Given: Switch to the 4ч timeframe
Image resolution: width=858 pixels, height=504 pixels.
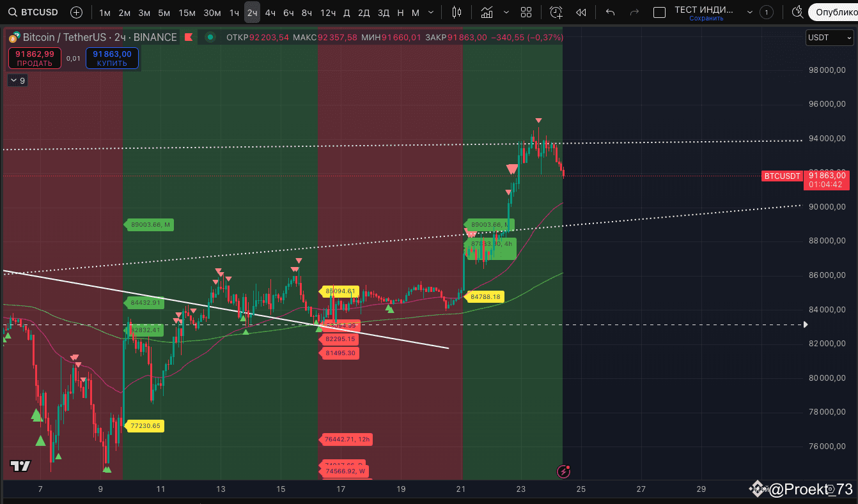Looking at the screenshot, I should (270, 13).
